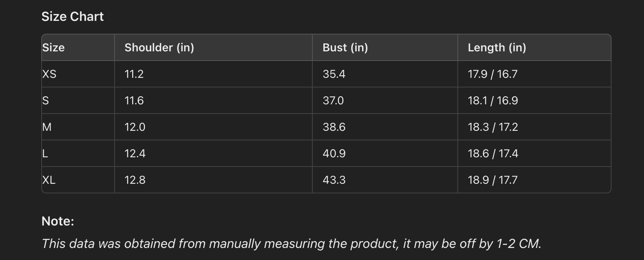Select the S size row label

pos(46,100)
